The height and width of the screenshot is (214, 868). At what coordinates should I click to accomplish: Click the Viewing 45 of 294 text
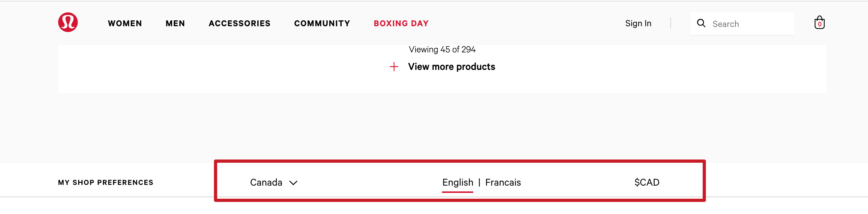(442, 49)
